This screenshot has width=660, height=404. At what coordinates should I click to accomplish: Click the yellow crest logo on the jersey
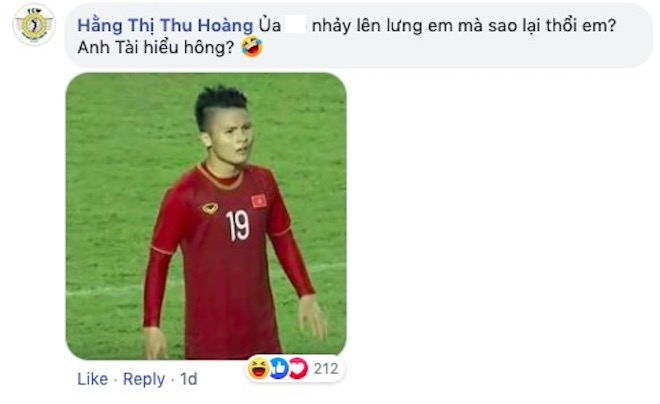click(210, 207)
